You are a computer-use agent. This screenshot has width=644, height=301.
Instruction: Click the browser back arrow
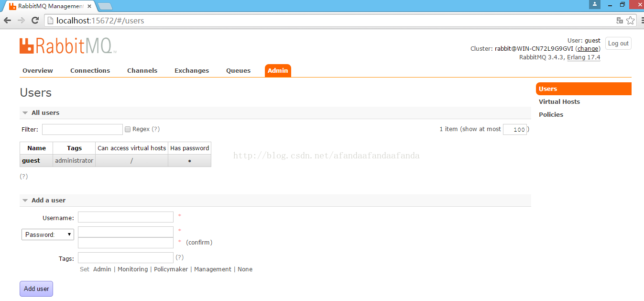7,21
